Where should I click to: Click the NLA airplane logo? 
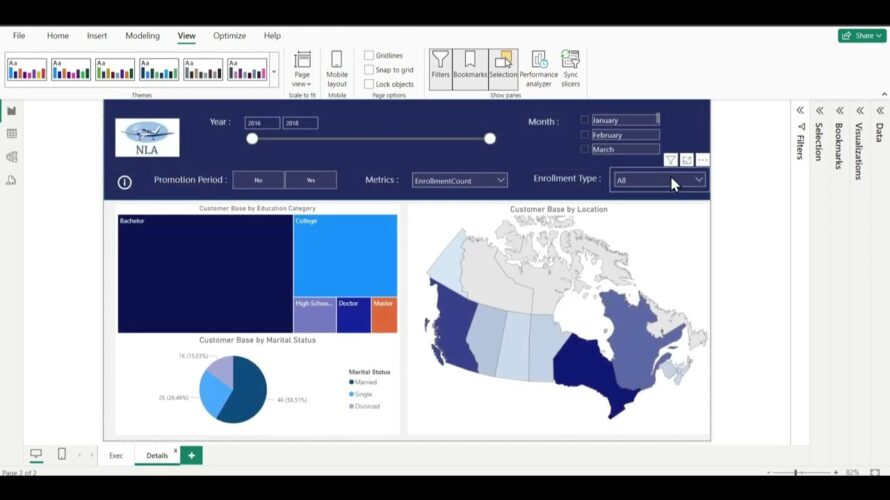tap(147, 138)
